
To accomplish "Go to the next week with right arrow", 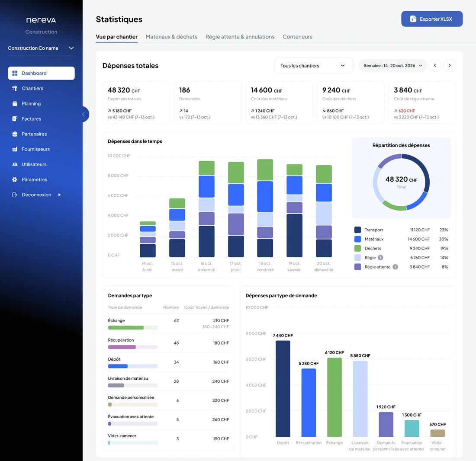I will pos(450,65).
